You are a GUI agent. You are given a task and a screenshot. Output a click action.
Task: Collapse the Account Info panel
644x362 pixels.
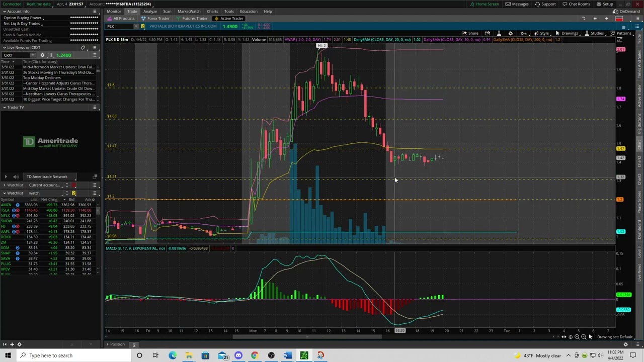tap(5, 11)
